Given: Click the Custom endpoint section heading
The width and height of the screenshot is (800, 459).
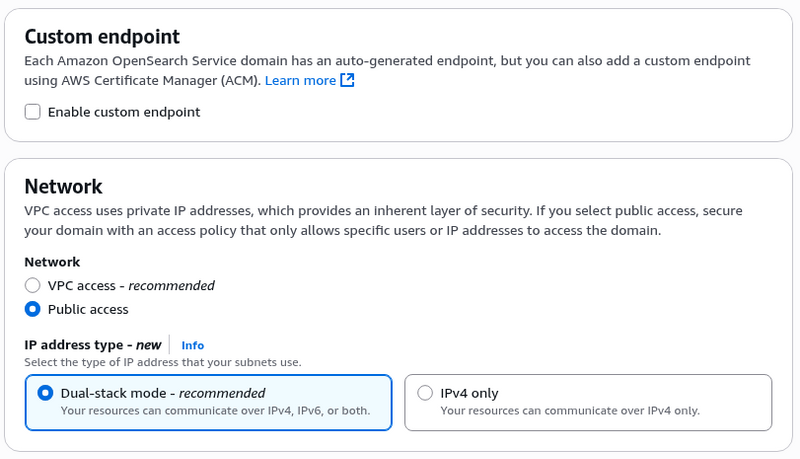Looking at the screenshot, I should (x=102, y=37).
